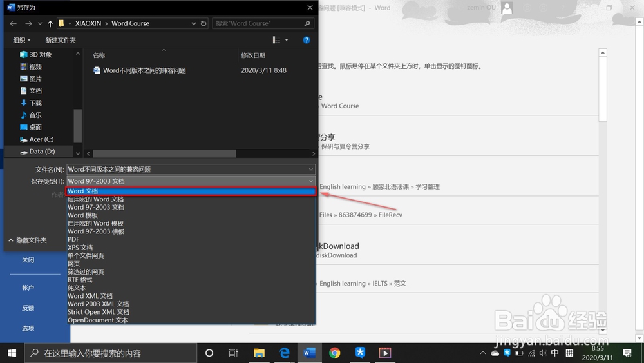Open Windows Start menu

12,353
